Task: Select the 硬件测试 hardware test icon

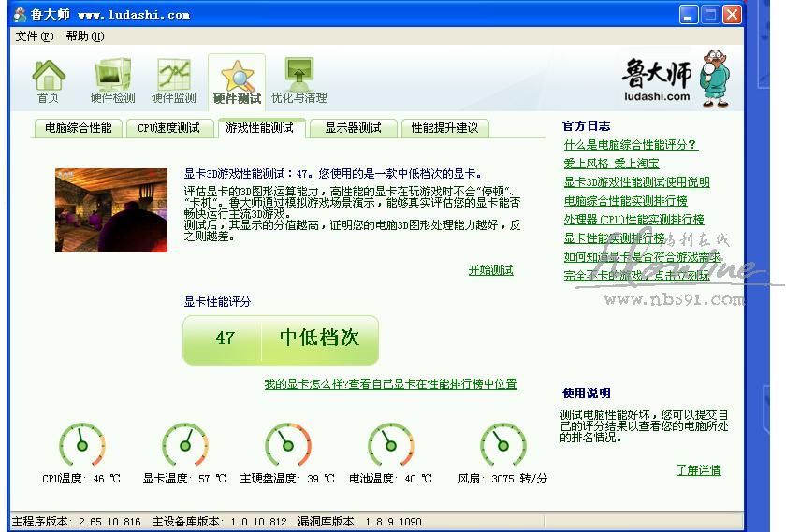Action: point(237,78)
